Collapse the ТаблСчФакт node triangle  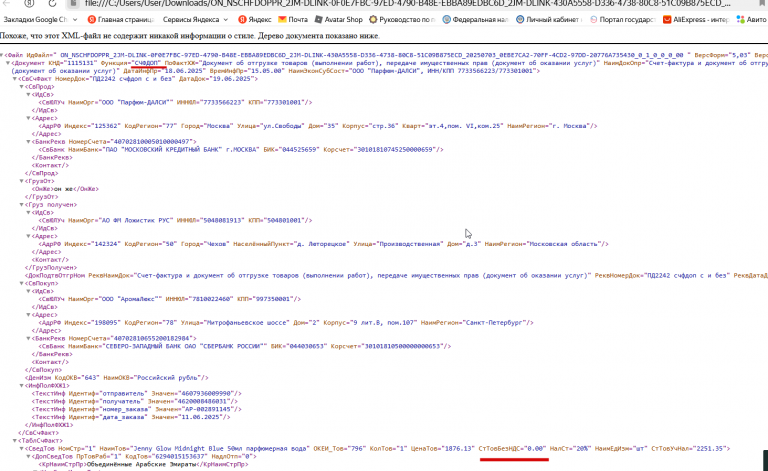(15, 441)
